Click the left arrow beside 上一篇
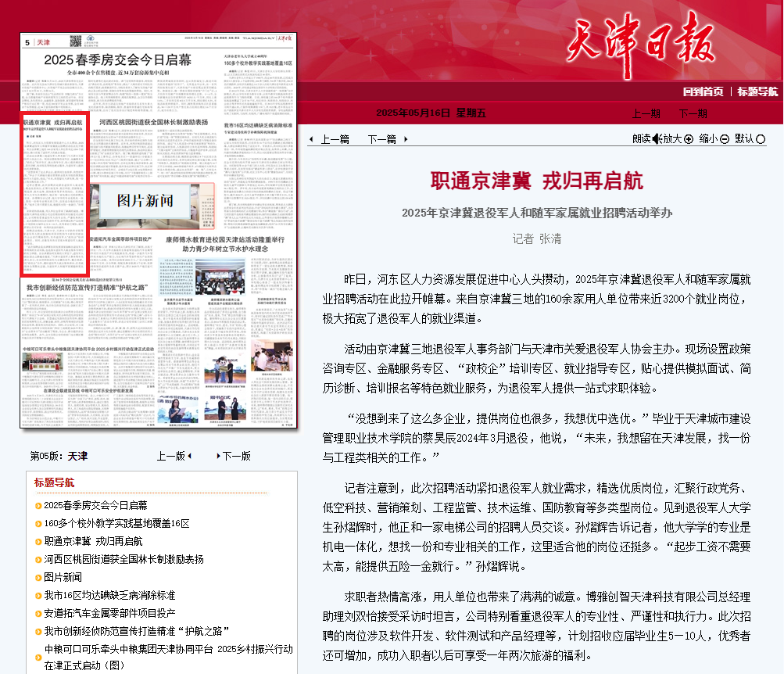 312,139
